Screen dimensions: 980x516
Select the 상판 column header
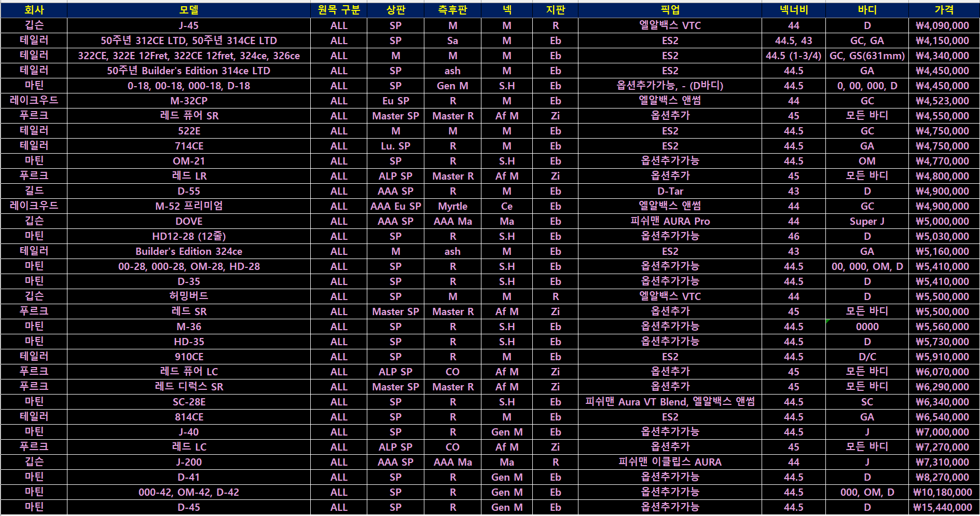(395, 10)
